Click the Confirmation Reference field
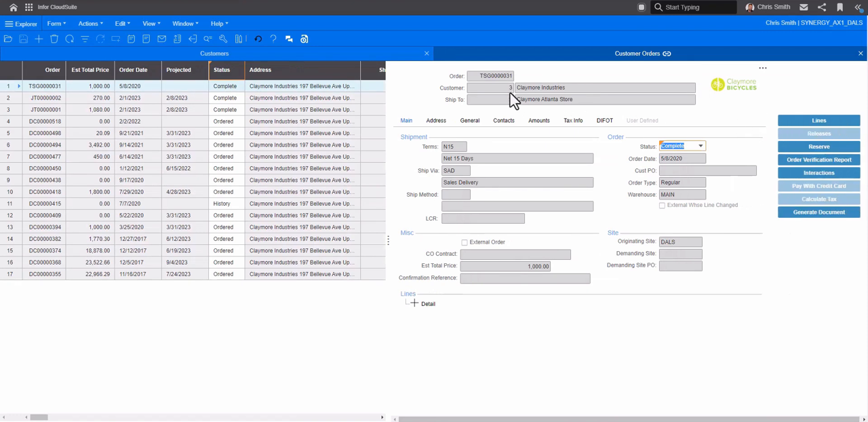The height and width of the screenshot is (422, 868). pyautogui.click(x=525, y=278)
